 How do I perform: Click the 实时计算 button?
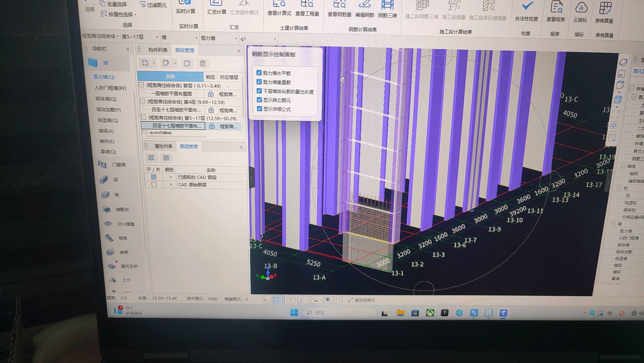(186, 7)
